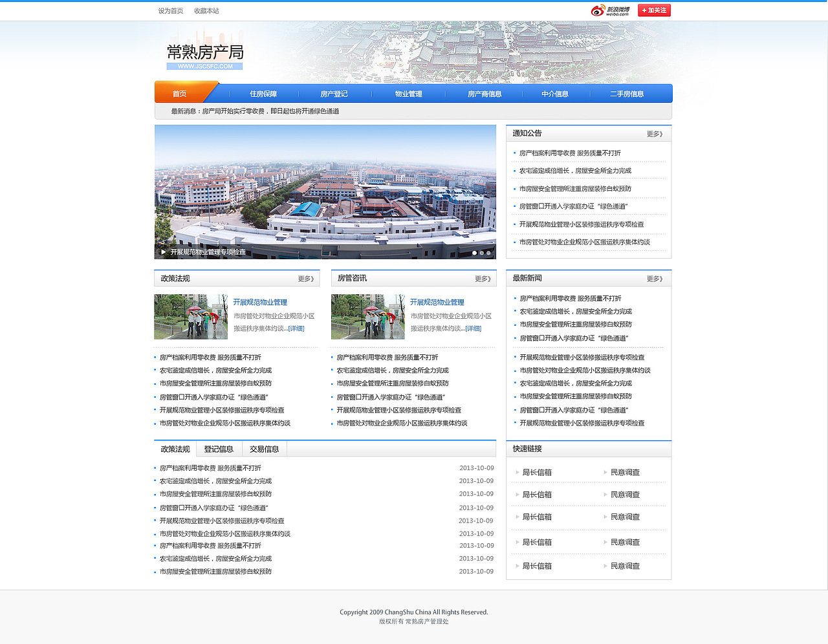Screen dimensions: 828x644
Task: Switch to the 交易信息 tab
Action: [x=264, y=448]
